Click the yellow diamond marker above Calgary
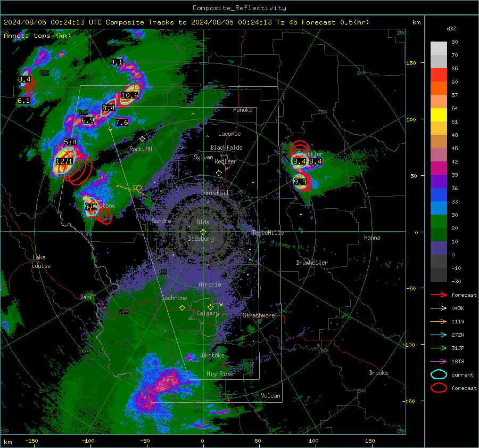 [210, 307]
